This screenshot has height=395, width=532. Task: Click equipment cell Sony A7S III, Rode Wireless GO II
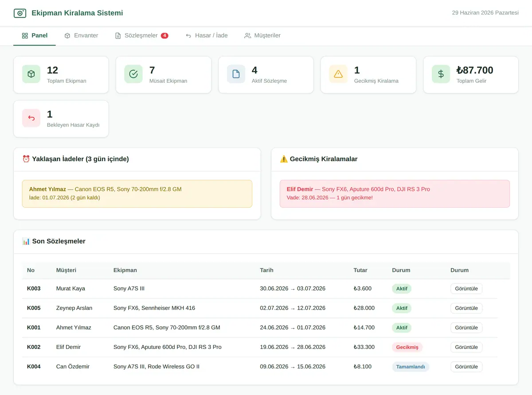tap(156, 367)
